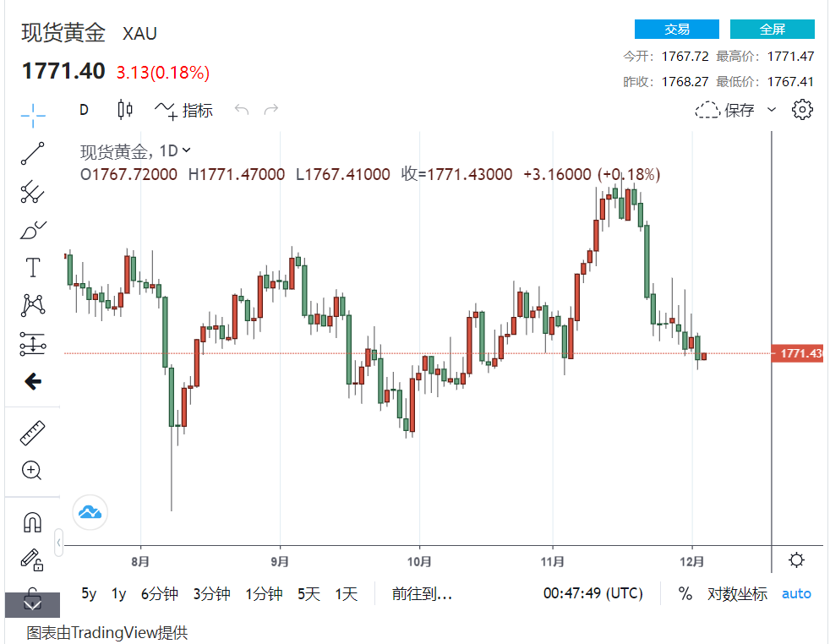Viewport: 830px width, 644px height.
Task: Expand the 现货黄金 1D legend chevron
Action: click(187, 150)
